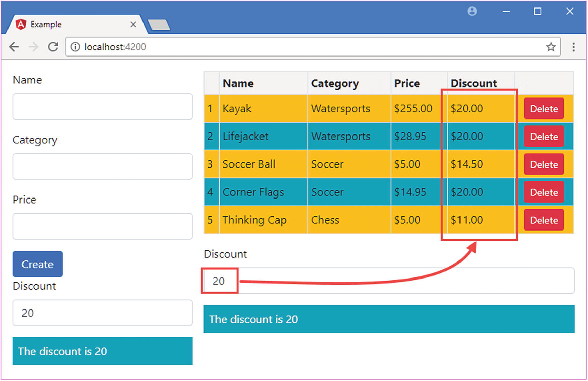The height and width of the screenshot is (381, 588).
Task: Focus the Name input field
Action: coord(102,107)
